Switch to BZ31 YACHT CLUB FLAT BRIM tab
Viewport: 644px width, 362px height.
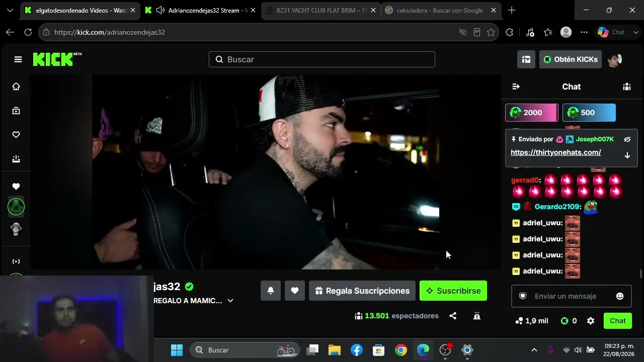(x=321, y=10)
